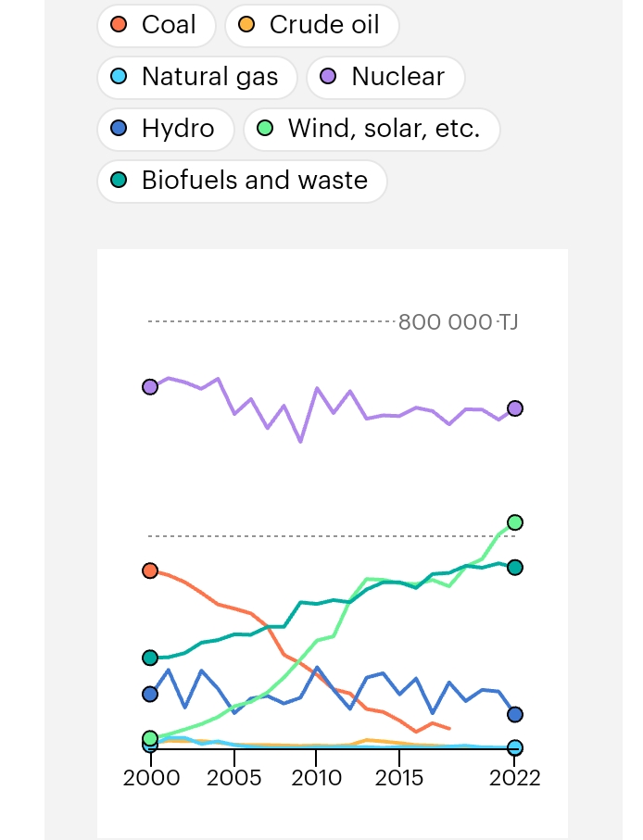Screen dimensions: 643x840
Task: Toggle the Natural gas legend chip
Action: 196,77
